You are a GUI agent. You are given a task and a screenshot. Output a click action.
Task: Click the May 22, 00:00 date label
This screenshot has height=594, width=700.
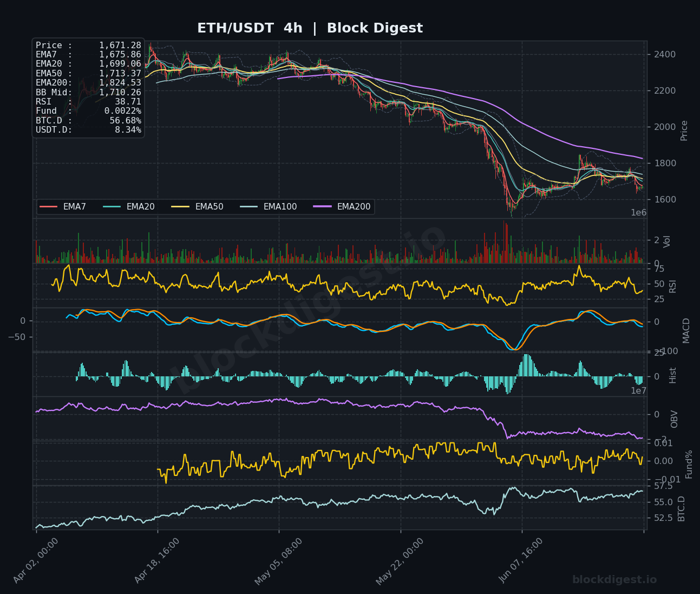[x=400, y=562]
